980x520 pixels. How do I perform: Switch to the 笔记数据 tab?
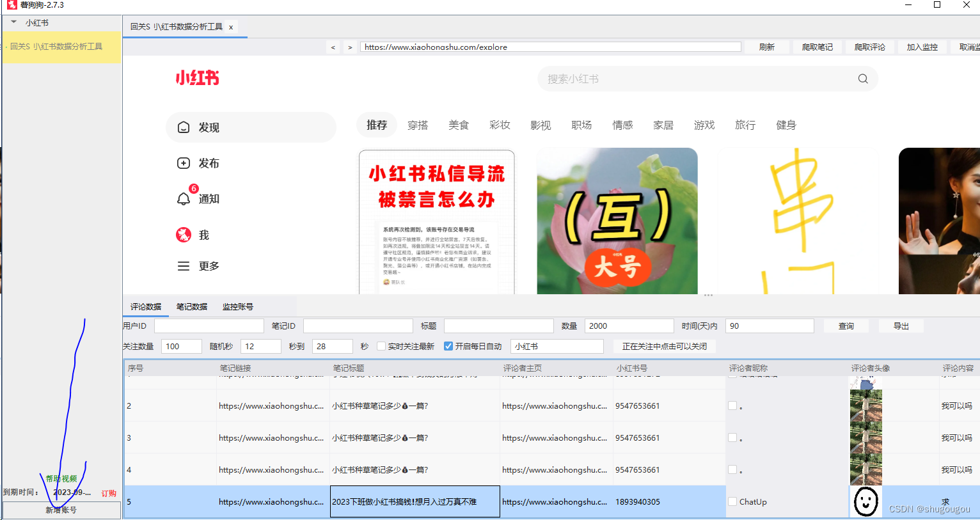[192, 306]
